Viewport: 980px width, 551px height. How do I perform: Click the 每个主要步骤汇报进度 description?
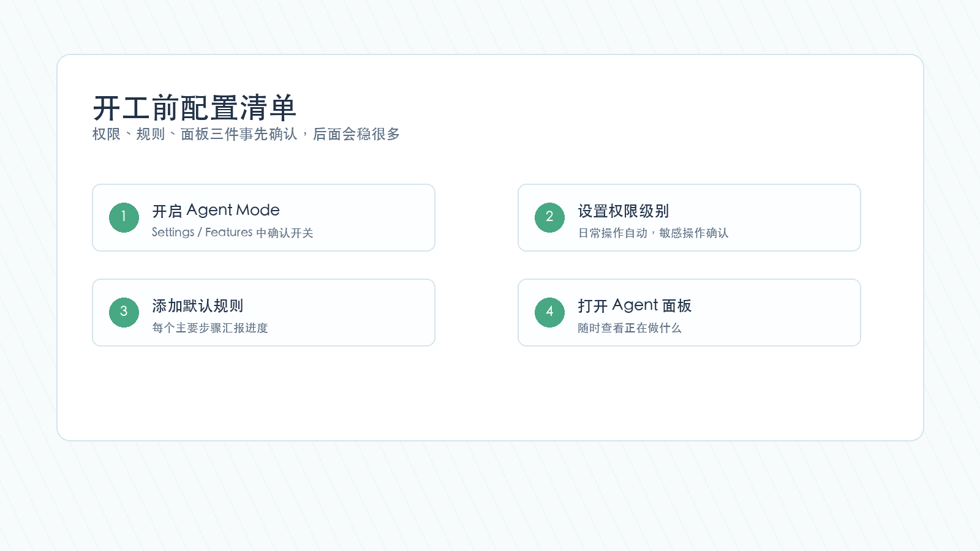(x=210, y=328)
